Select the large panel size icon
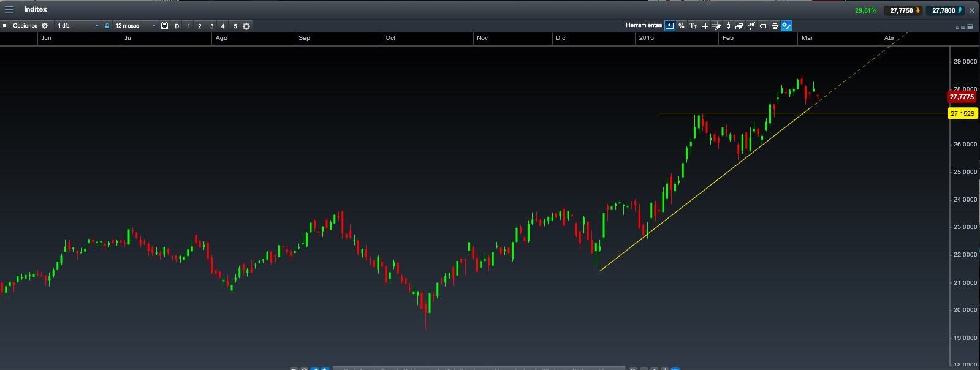The image size is (980, 370). [971, 26]
